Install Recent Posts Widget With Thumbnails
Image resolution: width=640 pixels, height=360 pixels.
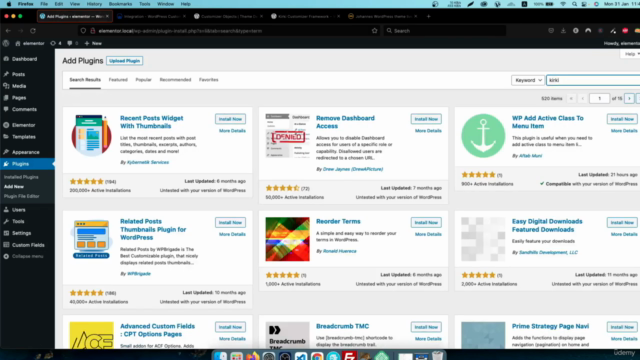[230, 119]
